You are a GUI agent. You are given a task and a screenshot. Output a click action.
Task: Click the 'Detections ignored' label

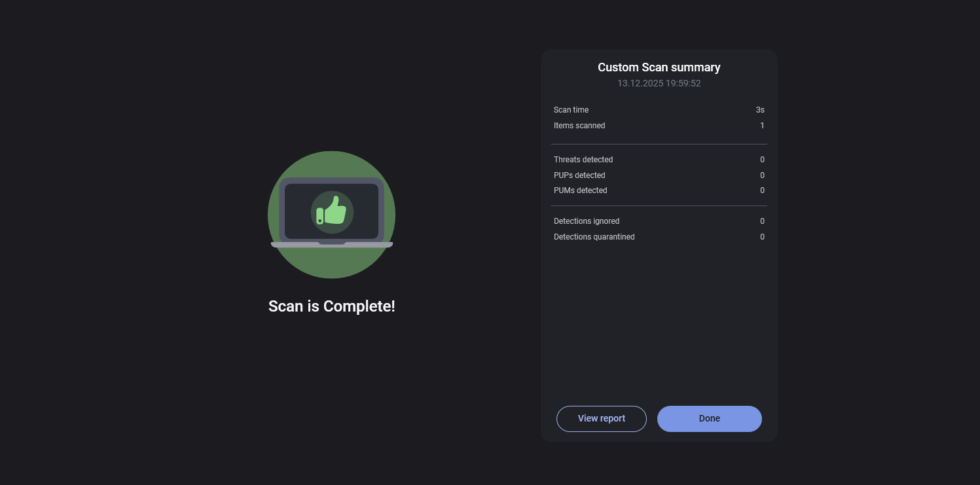pos(587,221)
